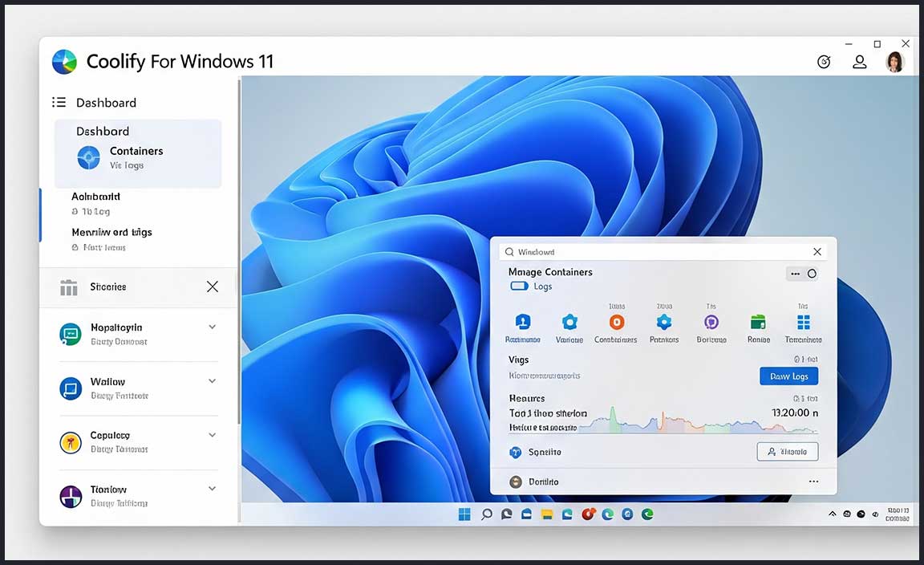Expand the Tionlow row chevron

click(212, 488)
